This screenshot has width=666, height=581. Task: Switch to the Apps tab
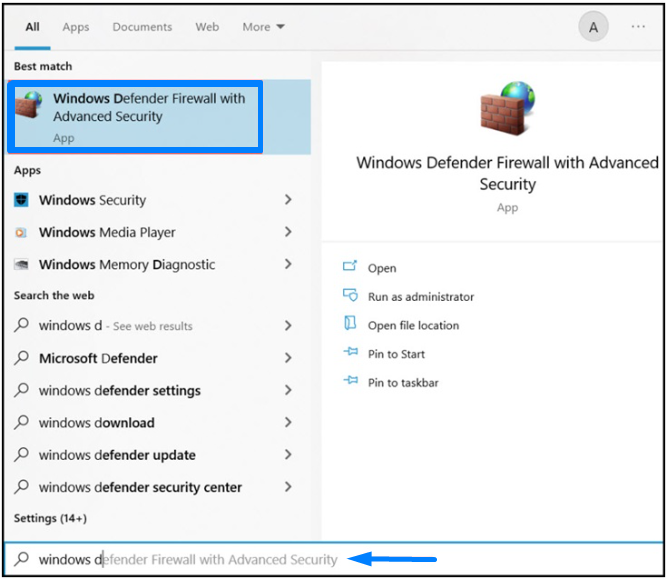pos(76,27)
